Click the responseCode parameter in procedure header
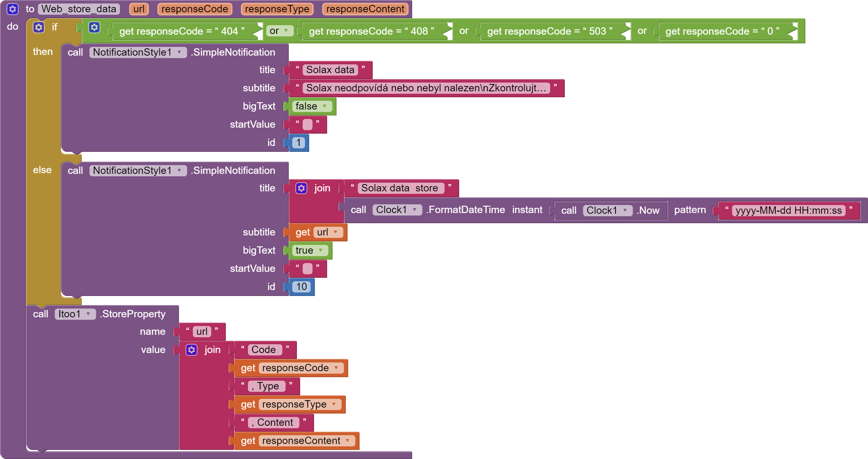This screenshot has height=459, width=868. [x=194, y=9]
